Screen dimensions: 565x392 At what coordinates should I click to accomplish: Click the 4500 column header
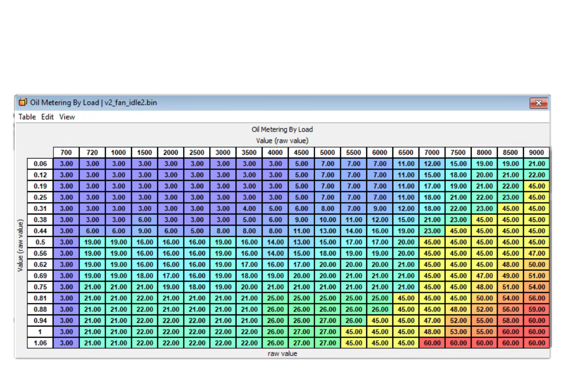point(301,152)
